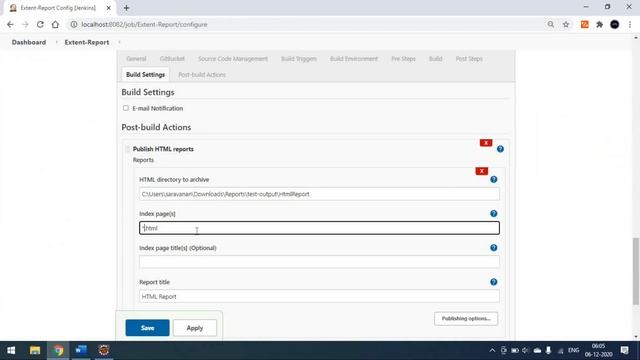Open the zoom magnifier icon in address bar

tap(551, 24)
